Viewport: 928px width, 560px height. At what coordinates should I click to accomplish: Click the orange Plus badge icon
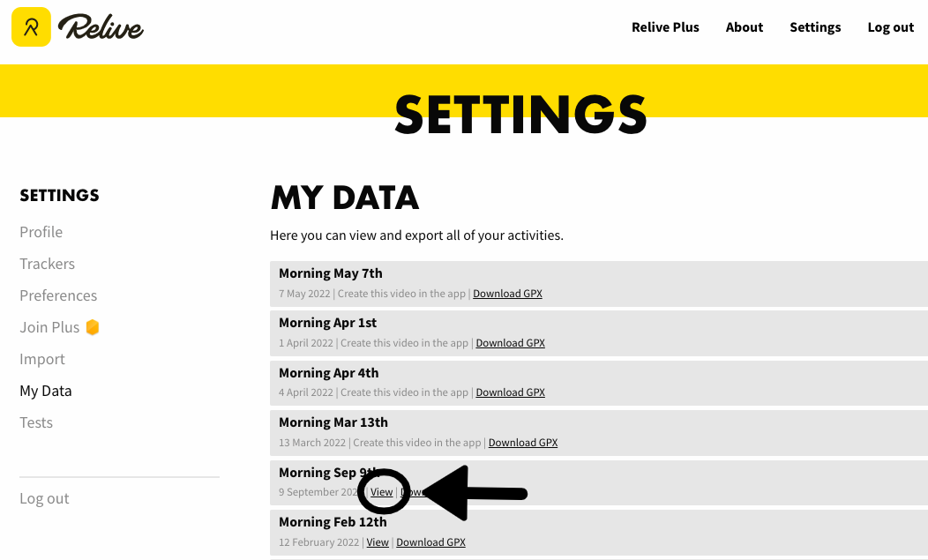93,327
